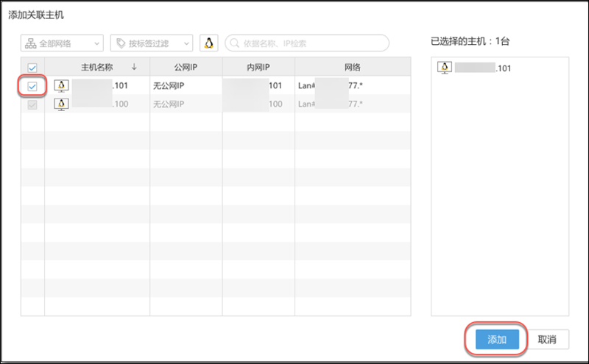Image resolution: width=589 pixels, height=364 pixels.
Task: Click the 内网IP column header
Action: tap(258, 67)
